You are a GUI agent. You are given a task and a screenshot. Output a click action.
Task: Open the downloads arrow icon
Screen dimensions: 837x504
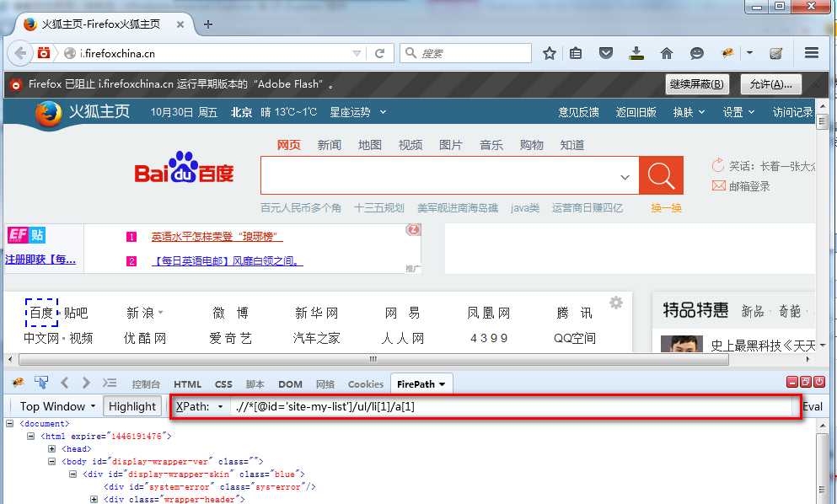coord(636,53)
